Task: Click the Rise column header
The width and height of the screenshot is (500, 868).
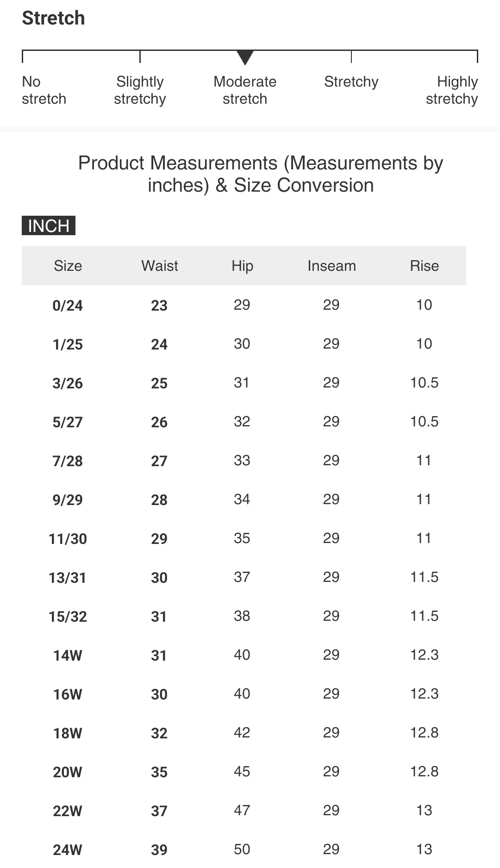Action: click(x=424, y=266)
